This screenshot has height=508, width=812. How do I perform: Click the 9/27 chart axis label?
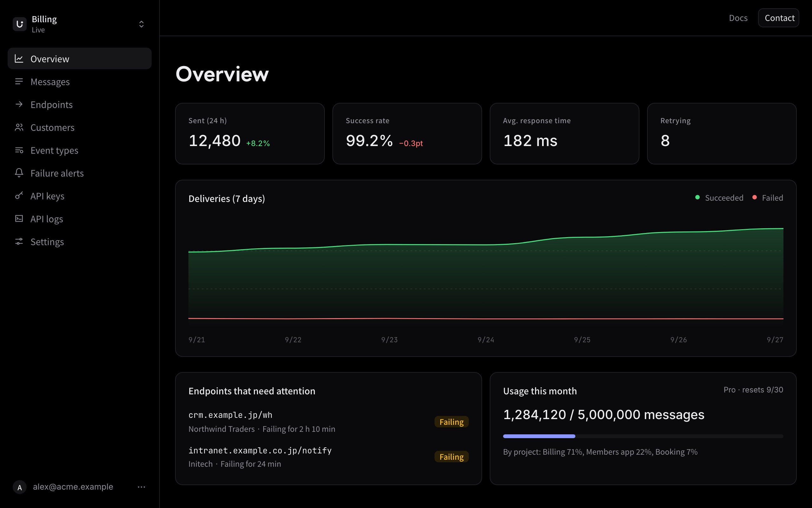point(775,340)
